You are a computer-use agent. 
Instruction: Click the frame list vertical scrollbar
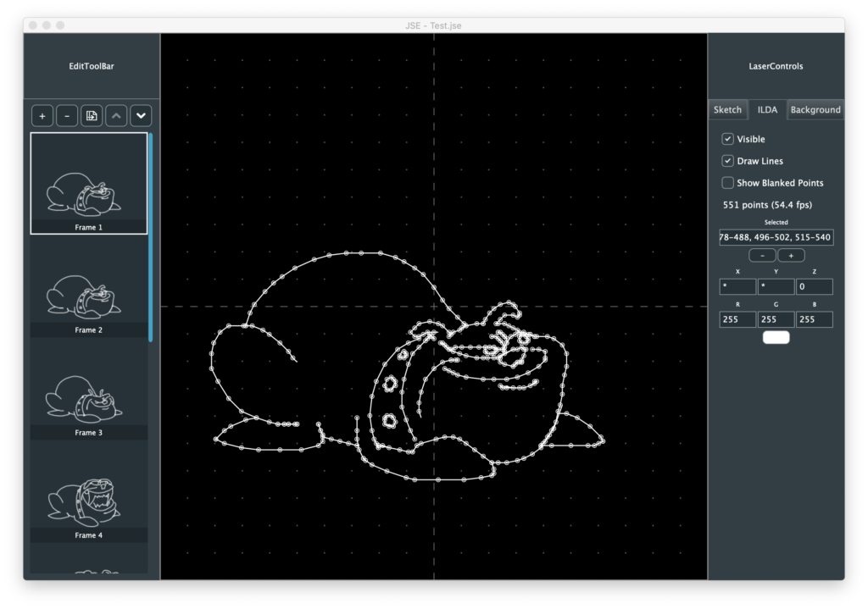coord(151,237)
